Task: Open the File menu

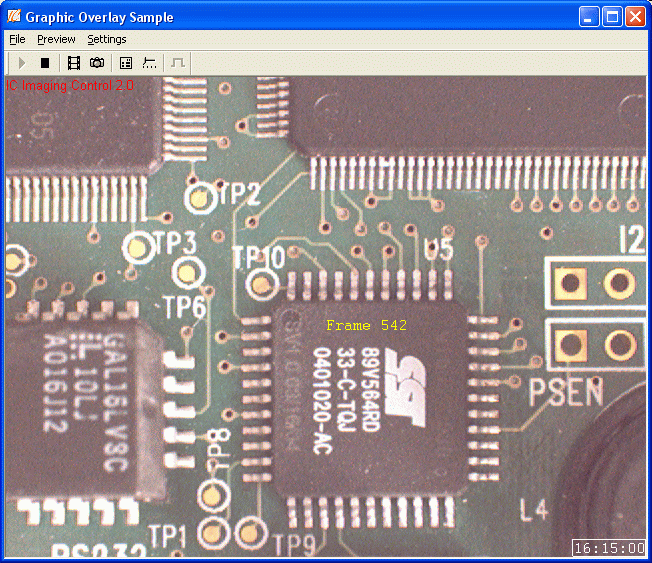Action: pyautogui.click(x=17, y=39)
